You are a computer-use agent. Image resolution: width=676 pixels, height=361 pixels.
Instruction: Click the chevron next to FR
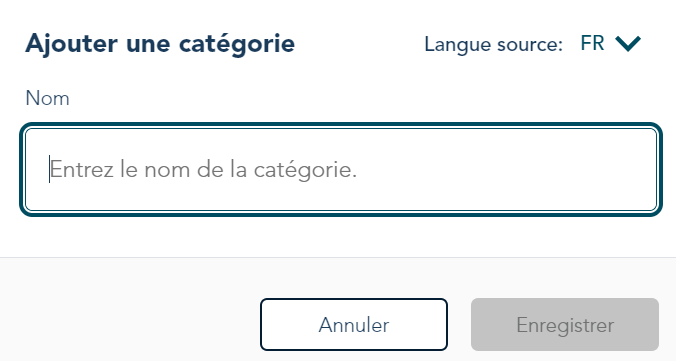(628, 44)
